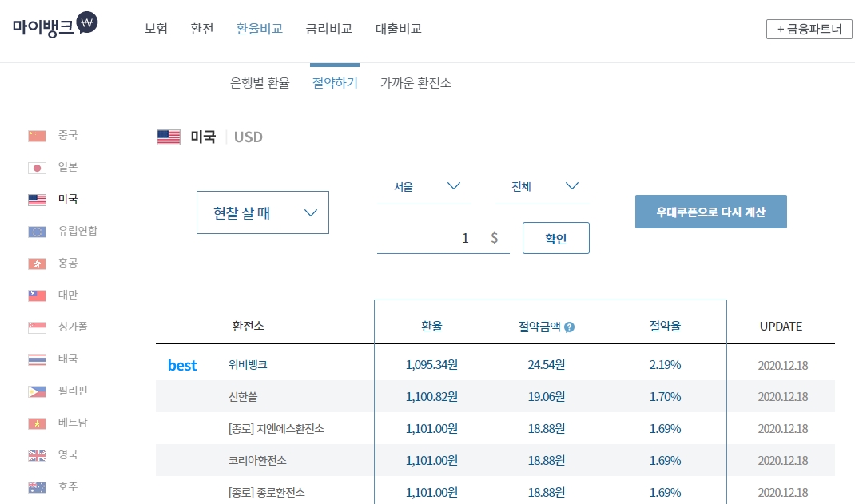
Task: Click the 확인 button
Action: pos(555,238)
